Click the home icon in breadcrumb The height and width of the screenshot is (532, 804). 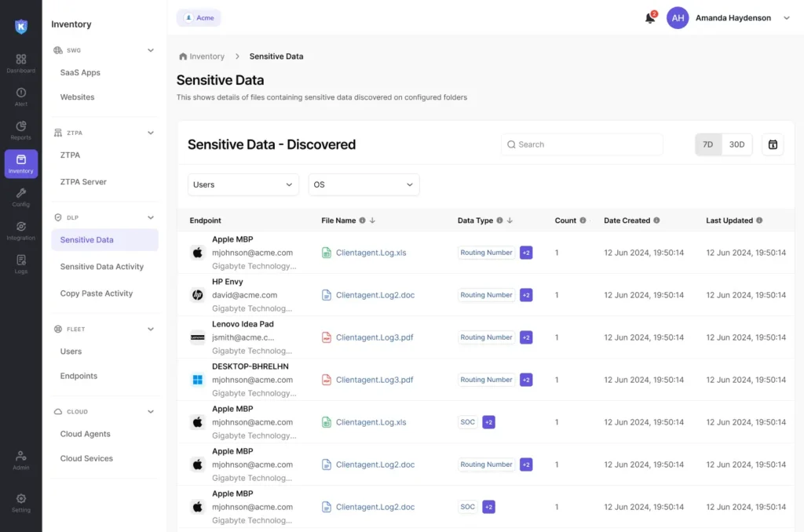[182, 56]
